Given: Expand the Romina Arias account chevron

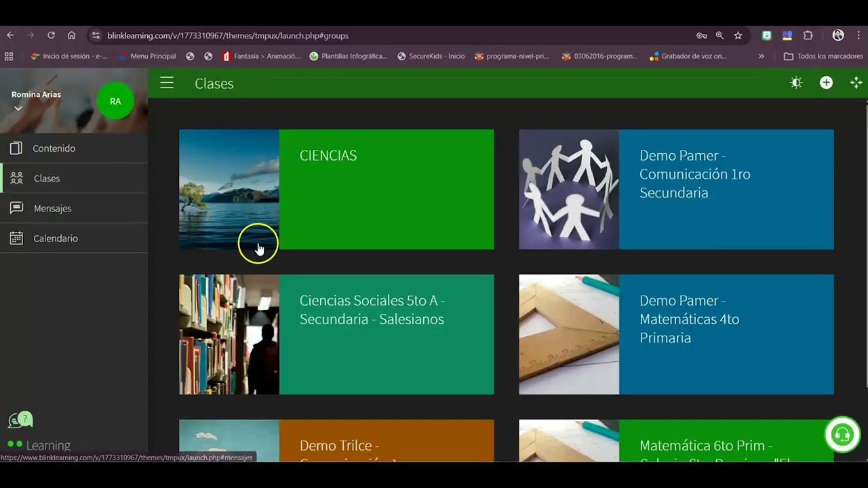Looking at the screenshot, I should [18, 108].
